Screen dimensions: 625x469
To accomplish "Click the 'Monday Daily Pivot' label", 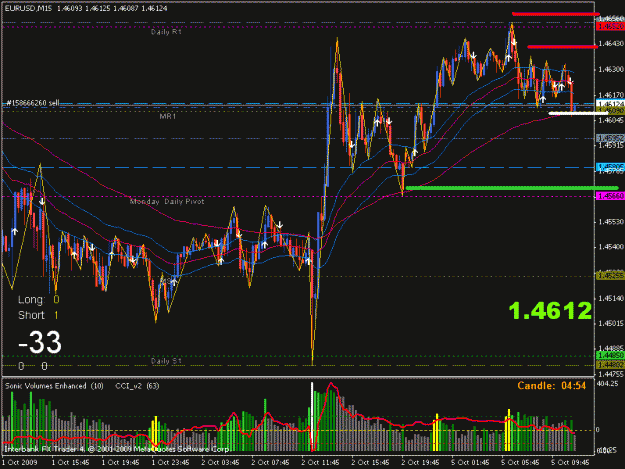I will (167, 201).
